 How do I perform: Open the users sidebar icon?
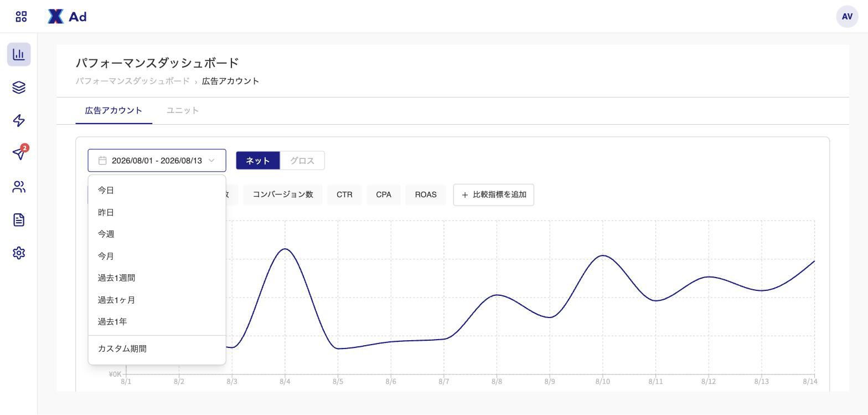click(x=19, y=187)
